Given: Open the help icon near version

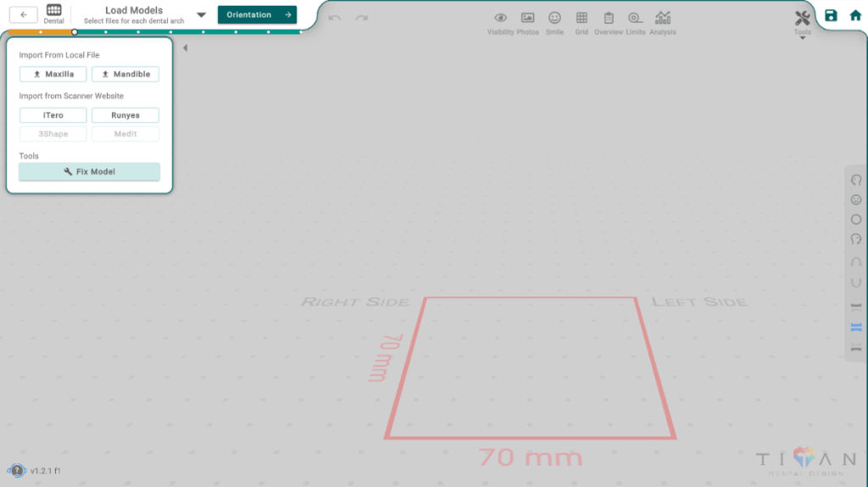Looking at the screenshot, I should click(x=17, y=471).
